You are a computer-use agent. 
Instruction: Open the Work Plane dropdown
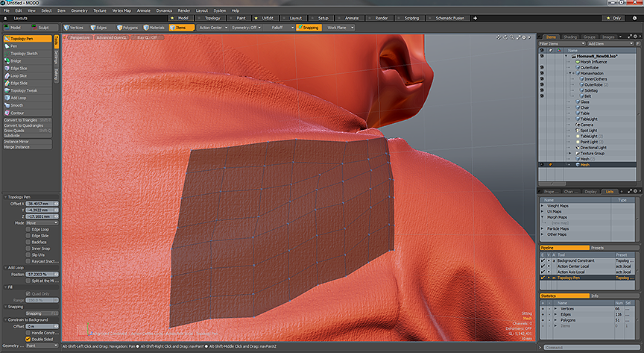pos(339,28)
